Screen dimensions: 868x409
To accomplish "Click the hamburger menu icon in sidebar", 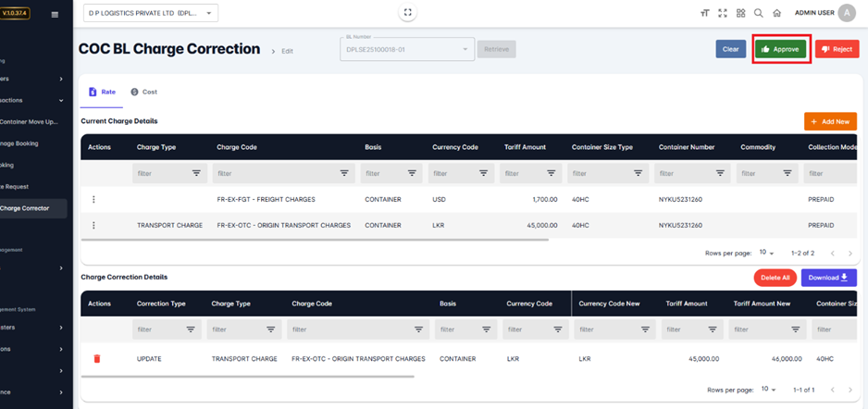I will pyautogui.click(x=55, y=14).
